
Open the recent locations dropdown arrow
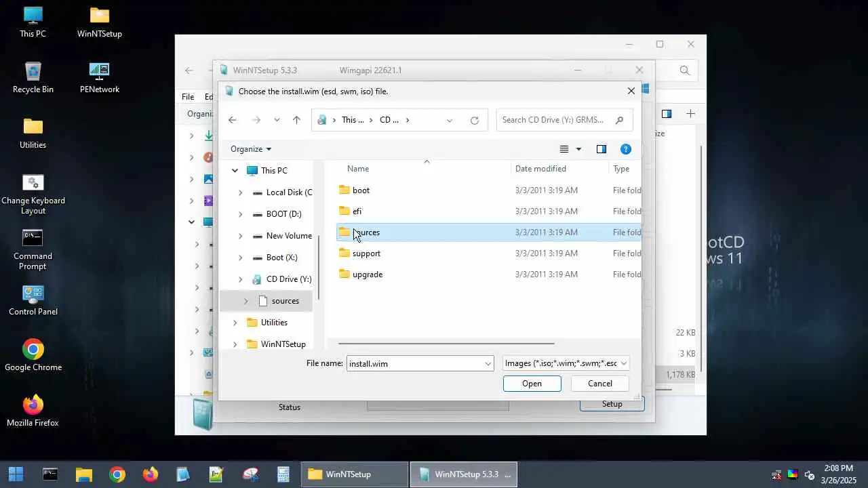(277, 120)
